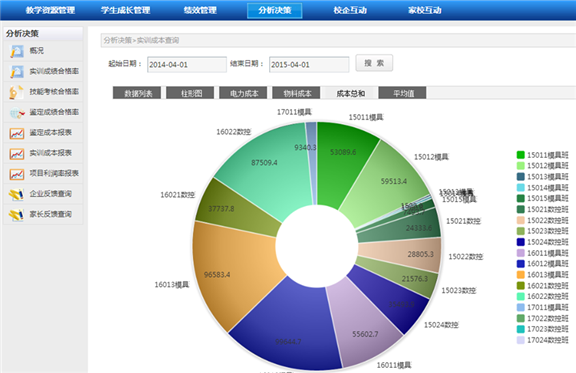Open the 企业反馈查询 pencil icon

click(17, 194)
